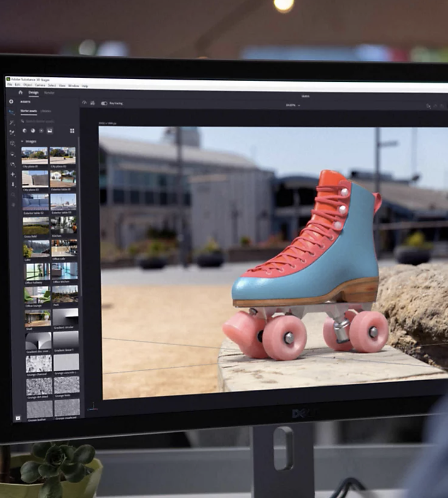Select the roller skate model in the viewport
This screenshot has height=498, width=448.
point(307,266)
